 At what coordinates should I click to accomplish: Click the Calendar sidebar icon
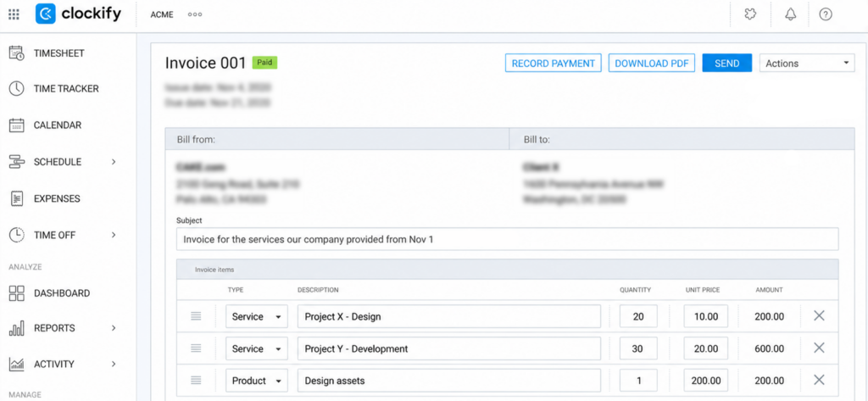point(17,125)
